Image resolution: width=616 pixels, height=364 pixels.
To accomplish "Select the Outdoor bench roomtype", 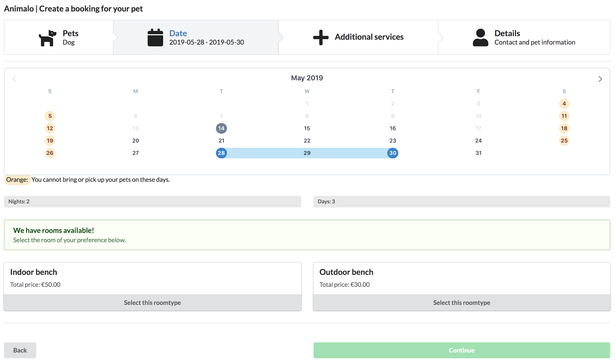I will click(461, 302).
